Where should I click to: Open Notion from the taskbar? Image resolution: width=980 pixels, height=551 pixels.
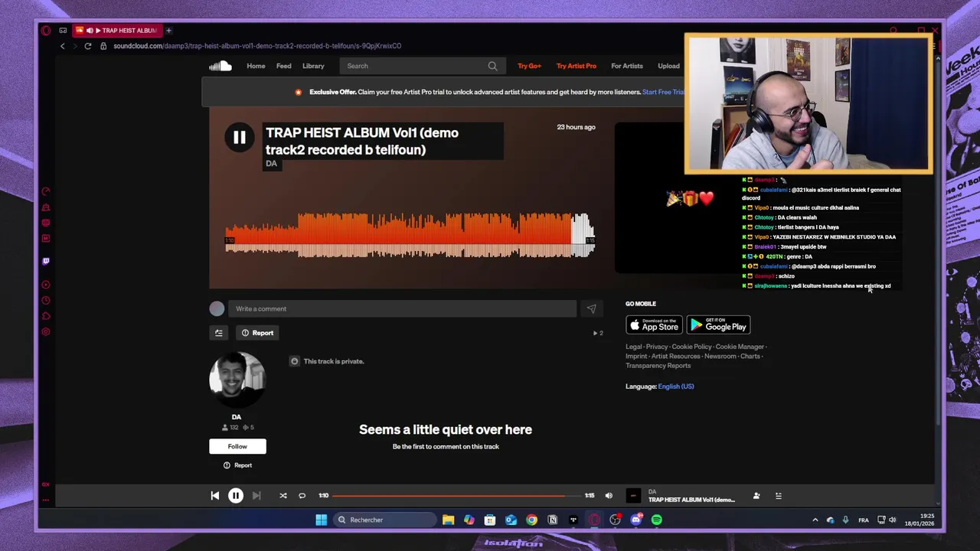tap(552, 520)
